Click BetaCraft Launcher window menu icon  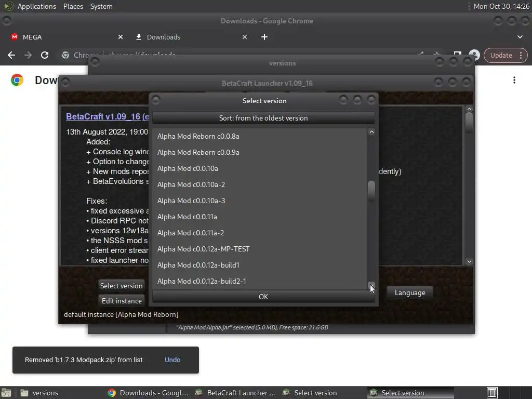(x=65, y=83)
